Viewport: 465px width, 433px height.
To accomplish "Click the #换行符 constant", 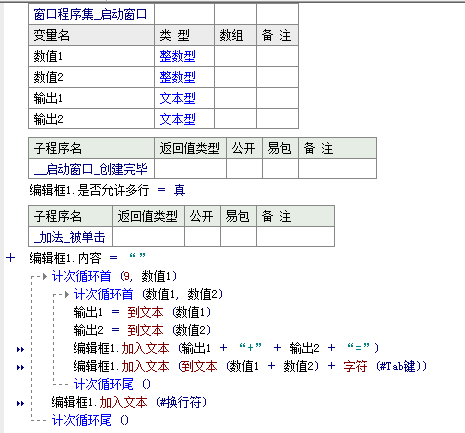I will click(x=180, y=402).
